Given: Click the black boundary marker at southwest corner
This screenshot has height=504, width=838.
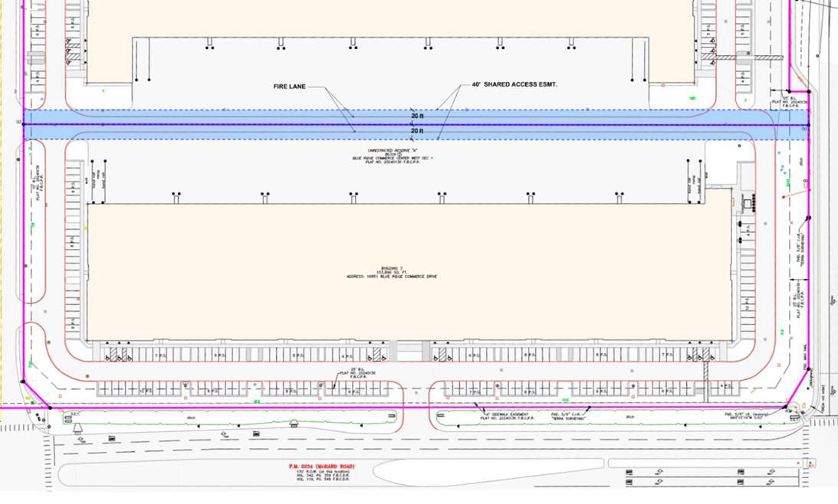Looking at the screenshot, I should coord(51,408).
